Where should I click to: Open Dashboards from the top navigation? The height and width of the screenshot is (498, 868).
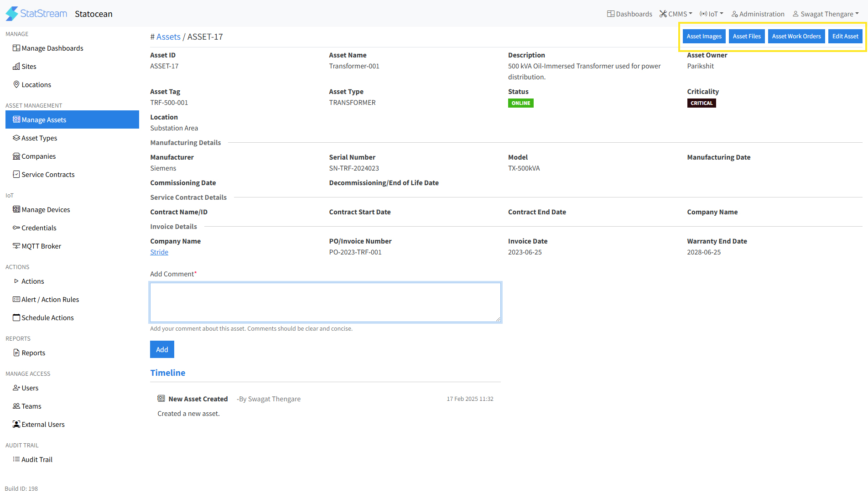pos(629,14)
